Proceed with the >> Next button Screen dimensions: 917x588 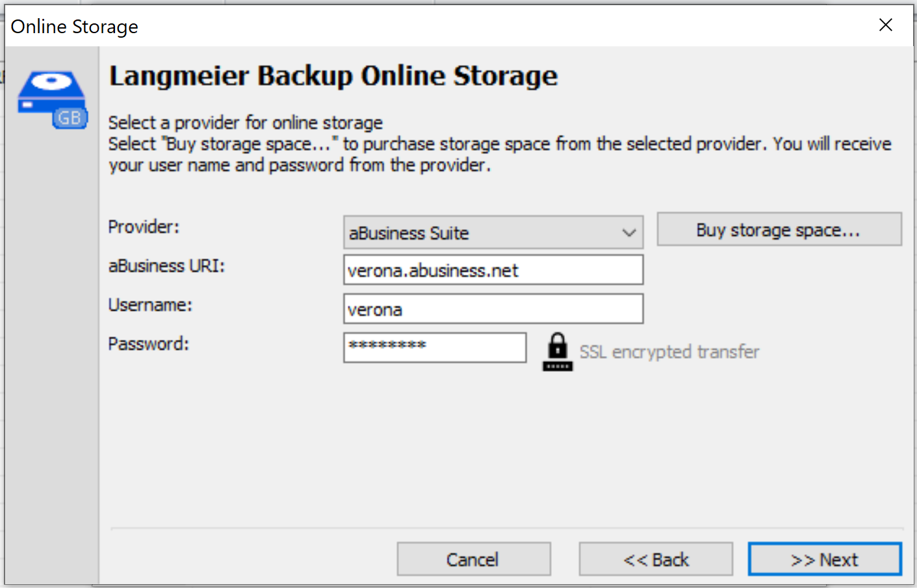(825, 559)
